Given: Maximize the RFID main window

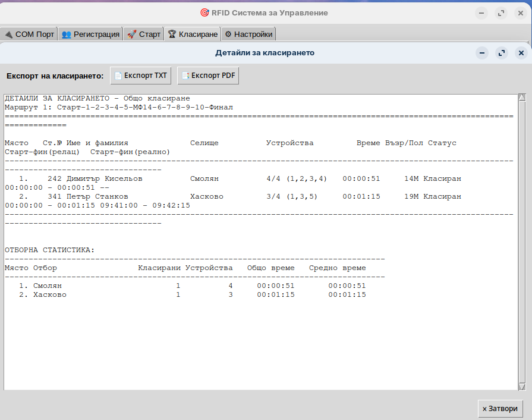Looking at the screenshot, I should pos(502,12).
